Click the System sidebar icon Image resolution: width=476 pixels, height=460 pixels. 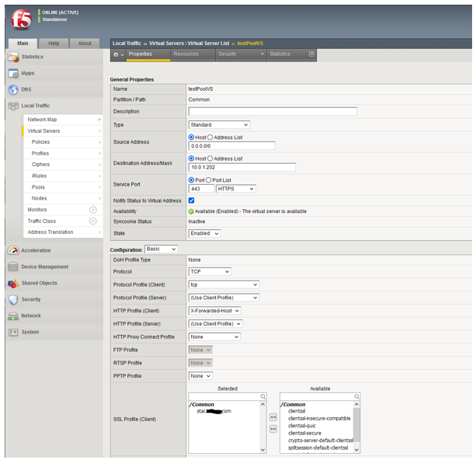[13, 332]
